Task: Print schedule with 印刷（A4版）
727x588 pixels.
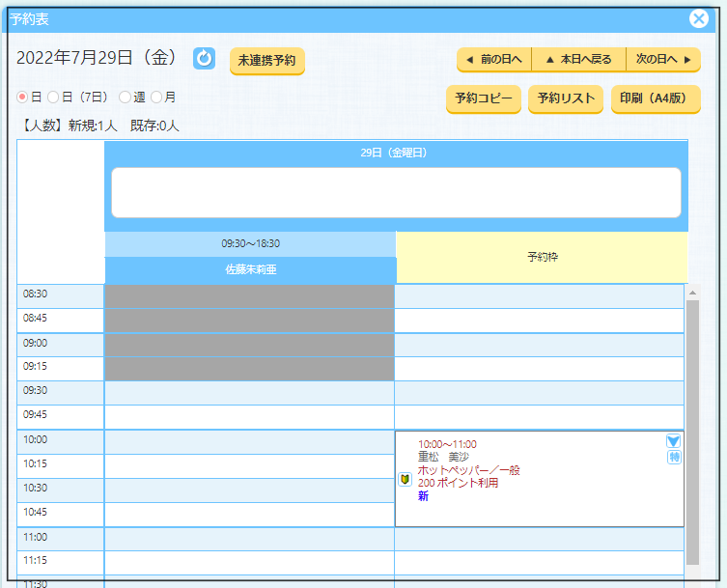Action: tap(655, 98)
